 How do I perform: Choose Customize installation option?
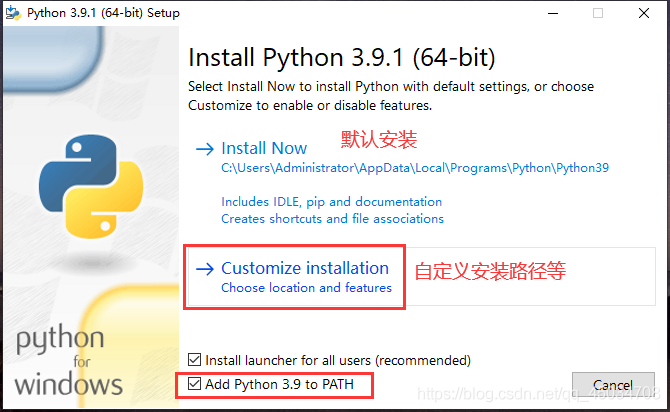305,268
